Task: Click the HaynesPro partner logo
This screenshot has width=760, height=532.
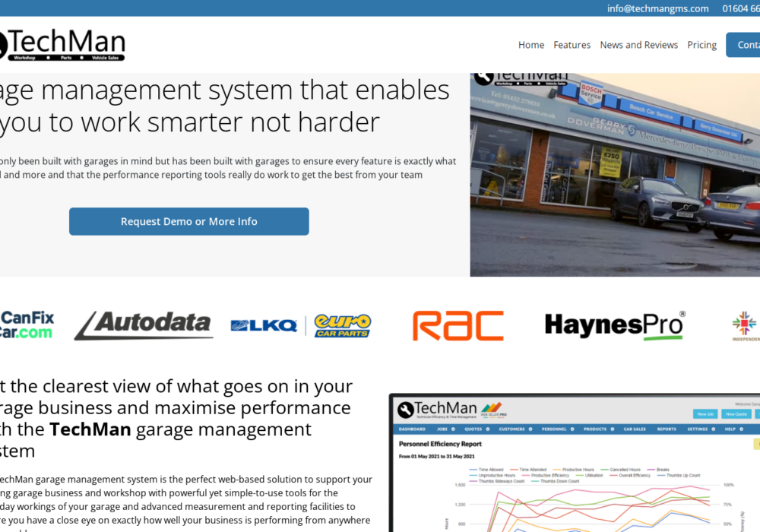Action: (615, 325)
